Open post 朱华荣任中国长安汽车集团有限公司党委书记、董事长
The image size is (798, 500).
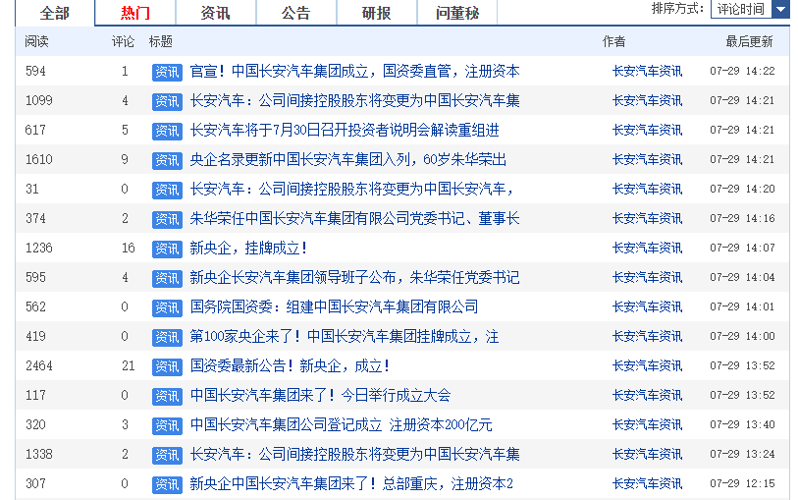tap(354, 219)
